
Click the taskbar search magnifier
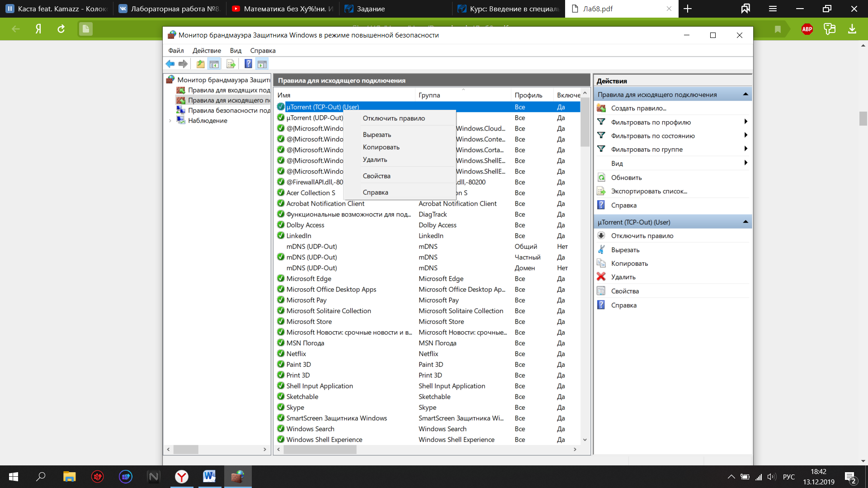(41, 476)
